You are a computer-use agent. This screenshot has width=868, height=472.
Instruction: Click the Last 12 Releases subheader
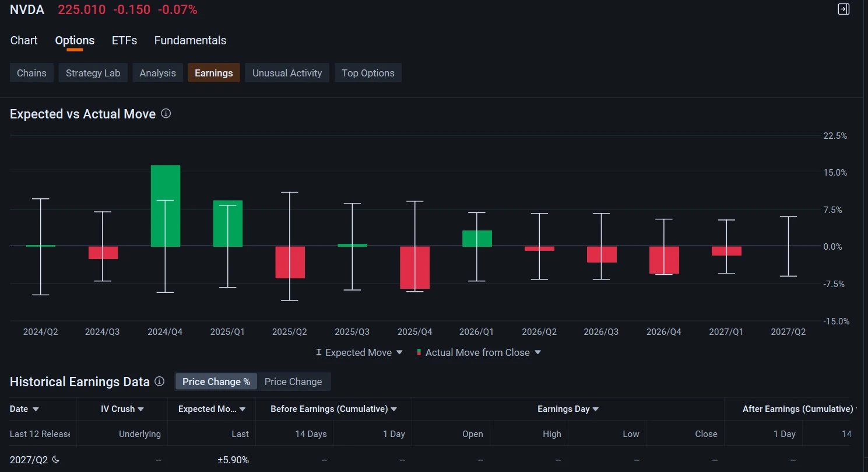tap(40, 433)
